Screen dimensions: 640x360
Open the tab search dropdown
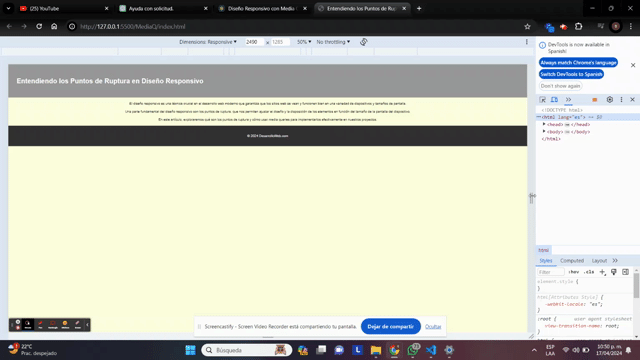pos(8,9)
